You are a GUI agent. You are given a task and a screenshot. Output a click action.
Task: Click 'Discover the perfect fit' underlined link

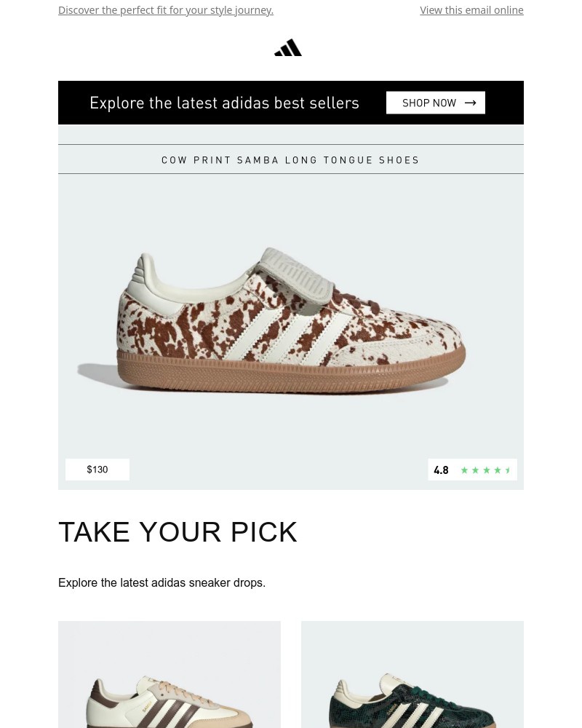[x=165, y=9]
